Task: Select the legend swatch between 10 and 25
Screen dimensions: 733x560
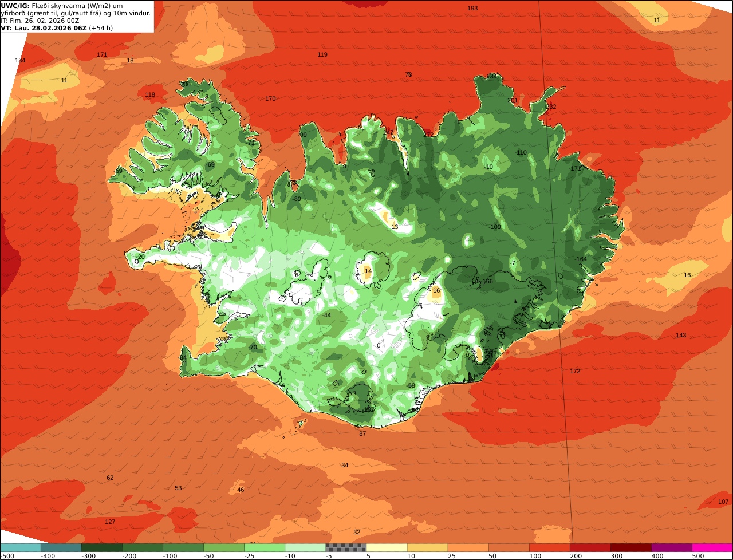Action: pos(427,547)
